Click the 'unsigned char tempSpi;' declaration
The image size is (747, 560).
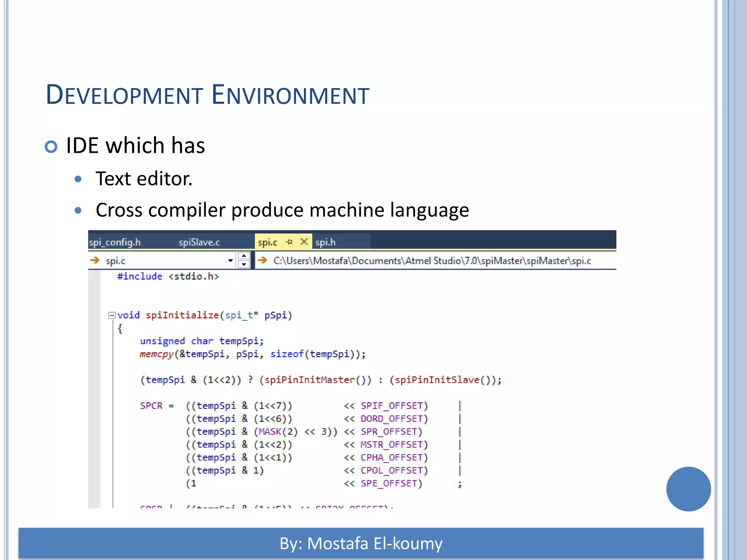[202, 341]
